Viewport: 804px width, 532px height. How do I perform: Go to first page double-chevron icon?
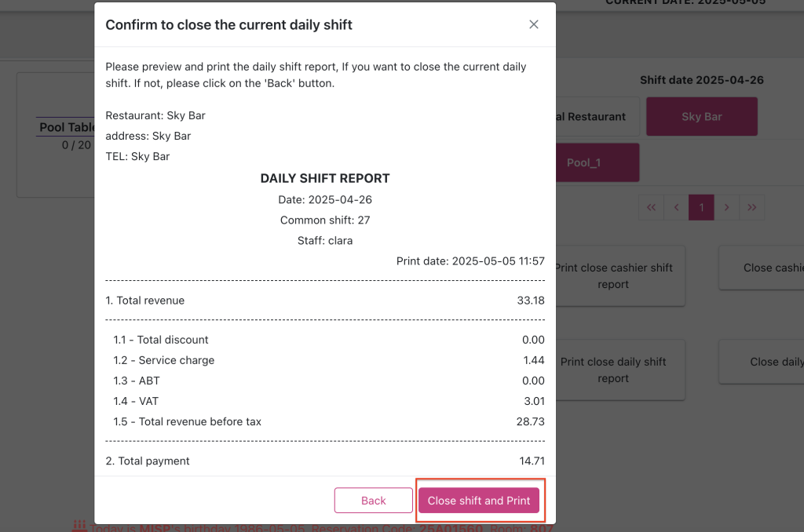tap(651, 208)
